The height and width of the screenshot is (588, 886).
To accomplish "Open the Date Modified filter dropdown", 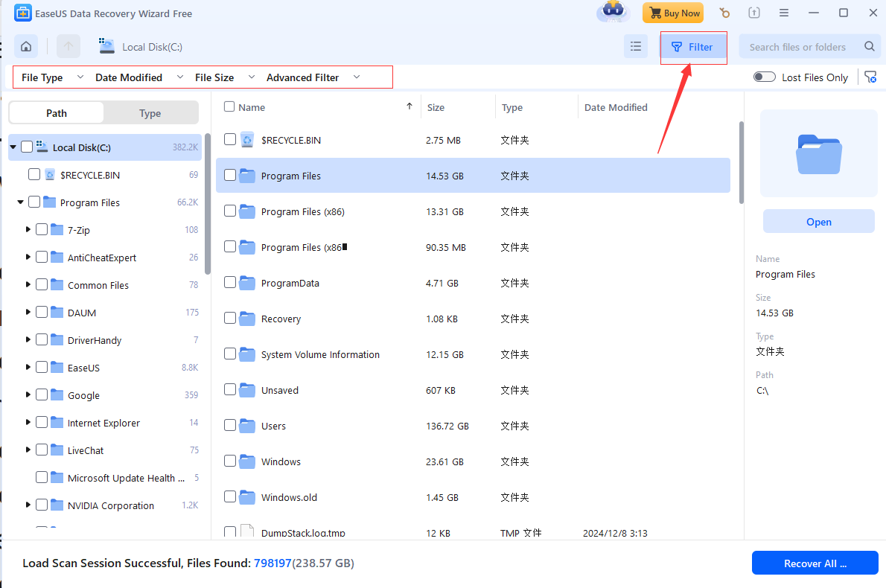I will click(139, 77).
